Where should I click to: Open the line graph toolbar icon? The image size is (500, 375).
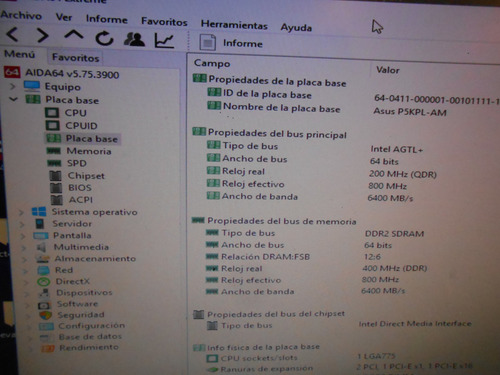pos(164,41)
